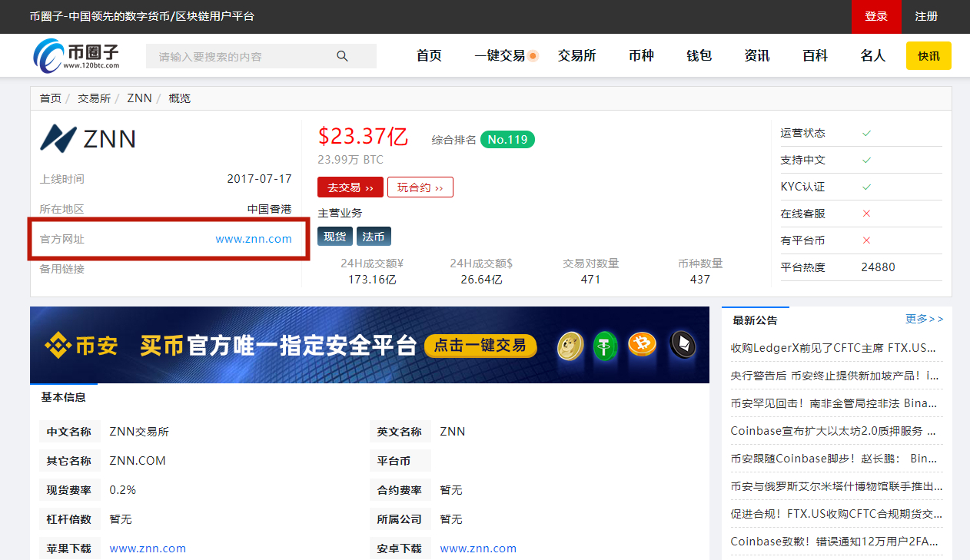Open Coinbase致歉 announcement
The image size is (970, 560).
pyautogui.click(x=835, y=542)
